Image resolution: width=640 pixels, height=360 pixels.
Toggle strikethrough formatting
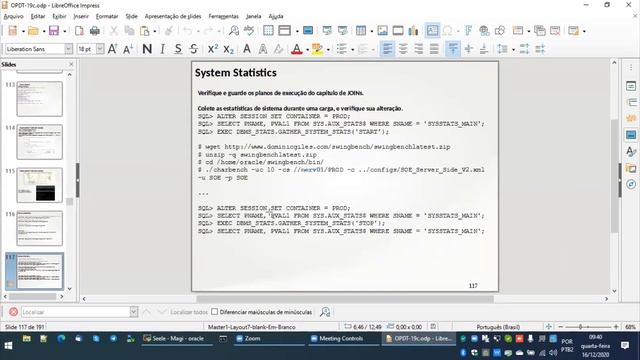coord(194,49)
